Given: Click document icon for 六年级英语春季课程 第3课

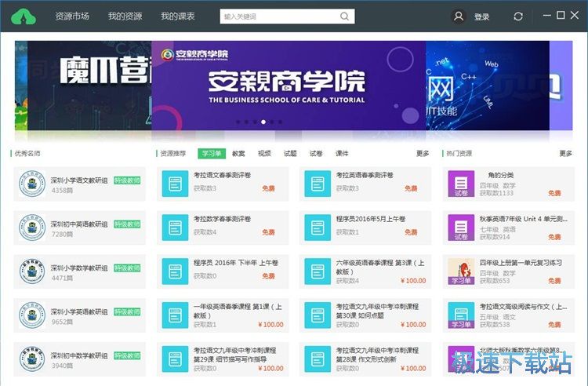Looking at the screenshot, I should pyautogui.click(x=318, y=271).
